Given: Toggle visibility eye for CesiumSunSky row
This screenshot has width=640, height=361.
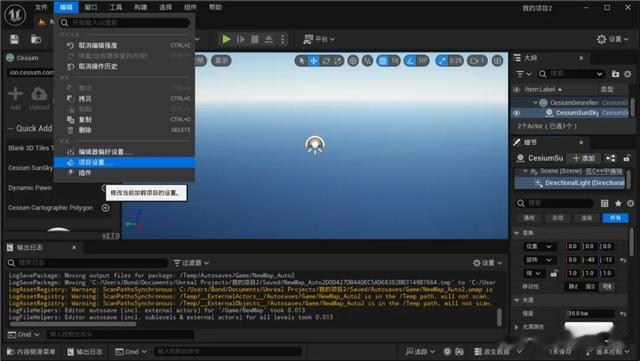Looking at the screenshot, I should [517, 113].
